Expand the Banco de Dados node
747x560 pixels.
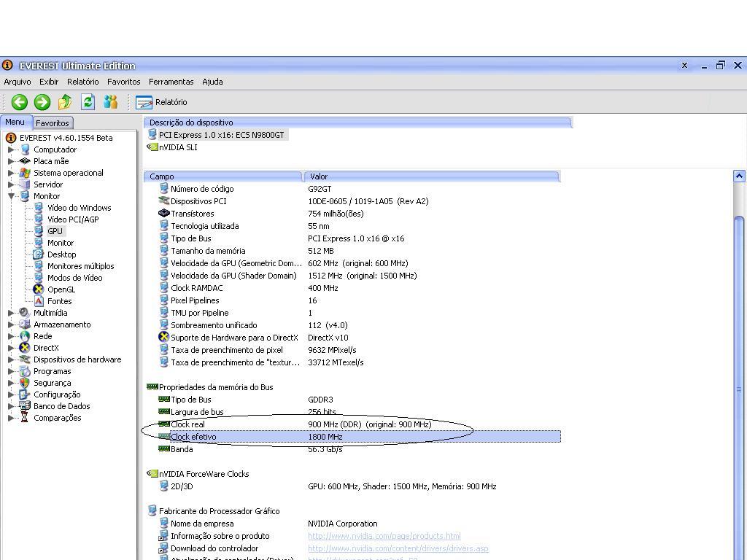pyautogui.click(x=11, y=406)
